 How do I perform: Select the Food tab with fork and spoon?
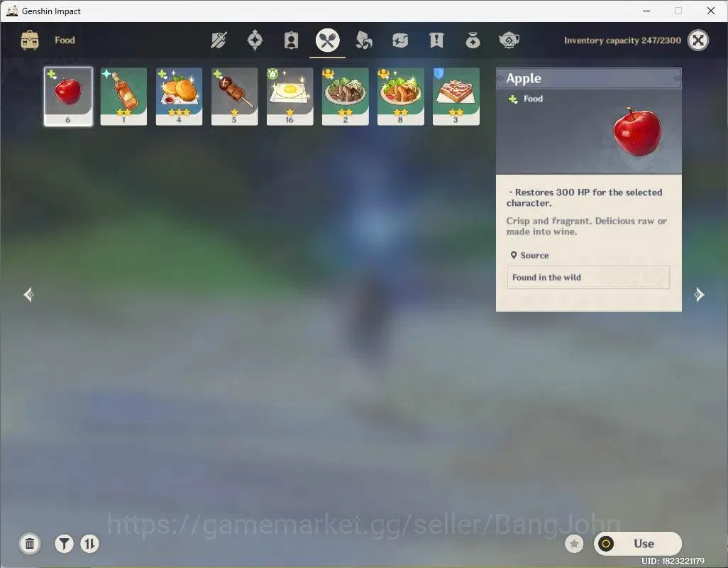click(327, 40)
